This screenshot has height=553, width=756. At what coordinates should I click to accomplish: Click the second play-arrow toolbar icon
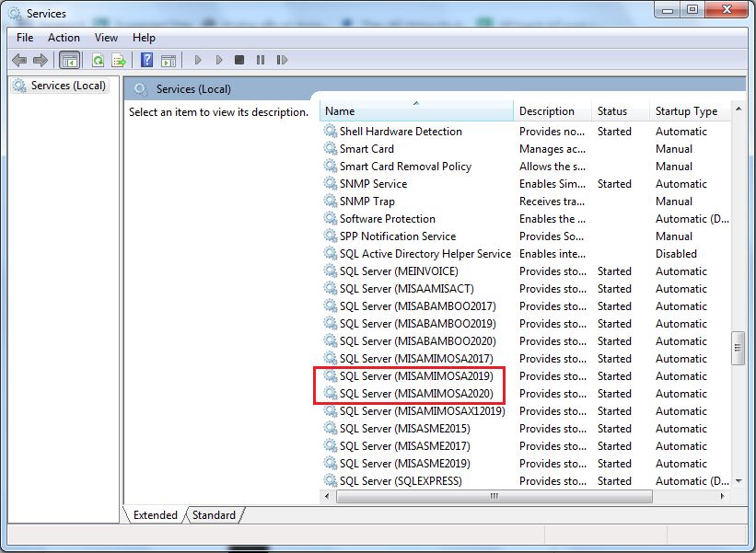point(219,60)
